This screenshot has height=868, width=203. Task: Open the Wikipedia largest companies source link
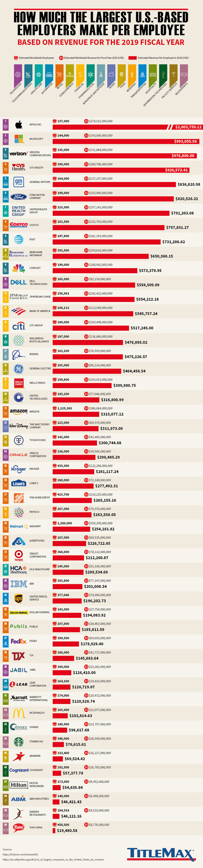click(53, 860)
